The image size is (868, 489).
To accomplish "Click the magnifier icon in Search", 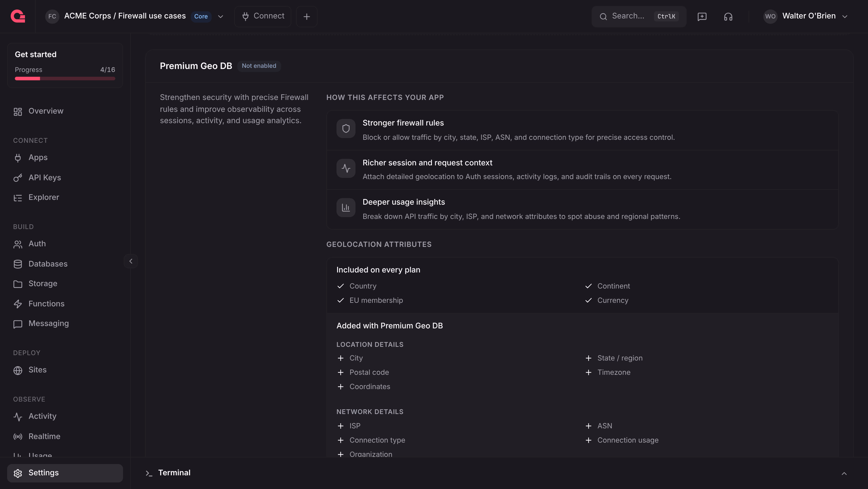I will coord(603,17).
